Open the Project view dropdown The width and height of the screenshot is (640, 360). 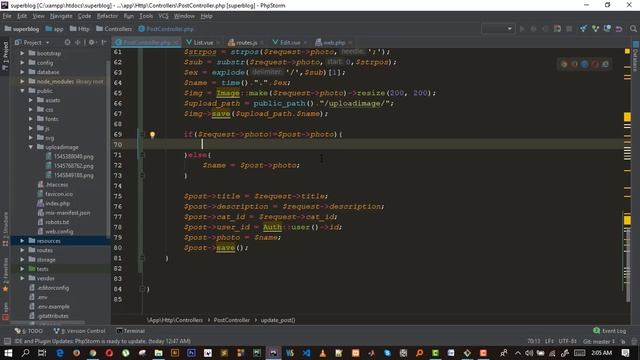point(32,42)
